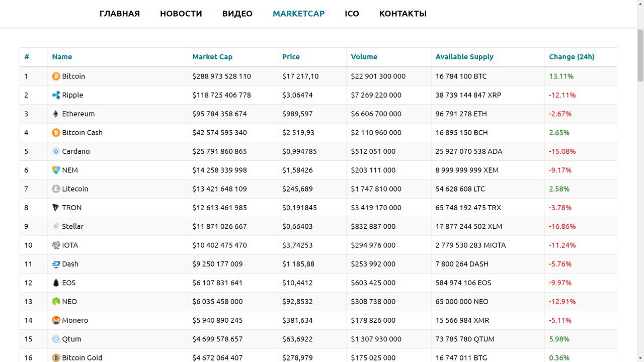Click the TRON logo icon
Viewport: 644px width, 362px height.
tap(56, 208)
